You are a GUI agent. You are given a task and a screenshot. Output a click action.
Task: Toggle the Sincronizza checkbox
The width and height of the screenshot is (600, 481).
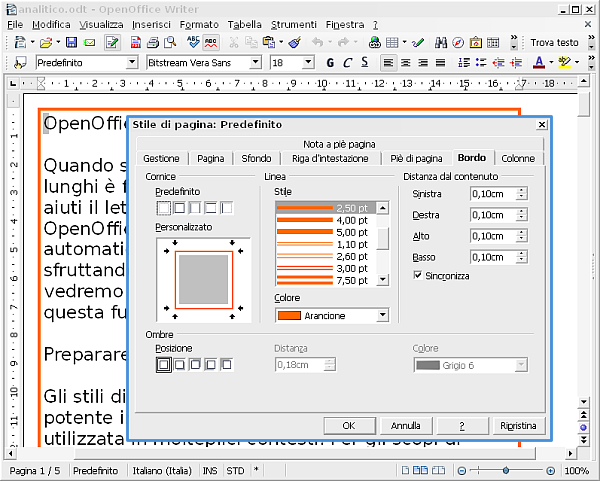point(417,275)
